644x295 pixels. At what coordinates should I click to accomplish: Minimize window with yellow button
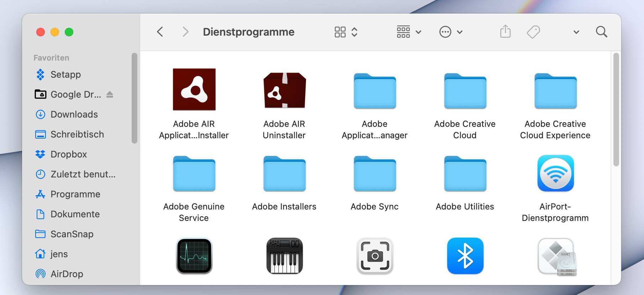pos(55,32)
